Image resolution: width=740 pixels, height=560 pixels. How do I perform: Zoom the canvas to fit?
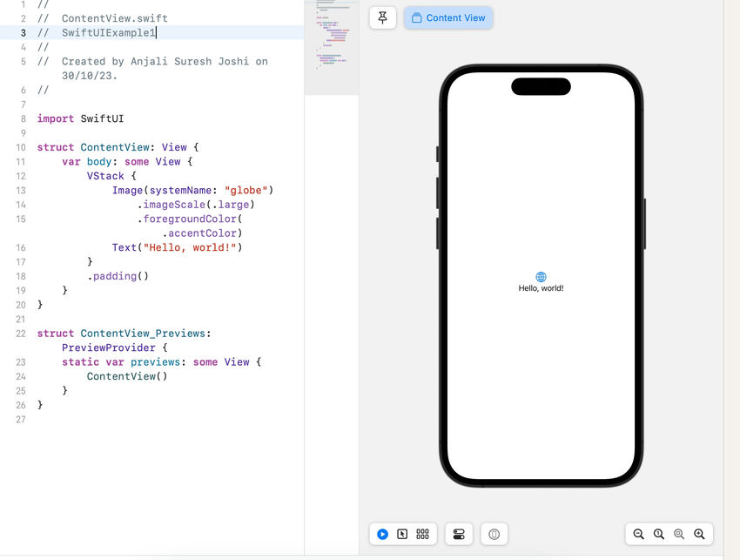679,534
